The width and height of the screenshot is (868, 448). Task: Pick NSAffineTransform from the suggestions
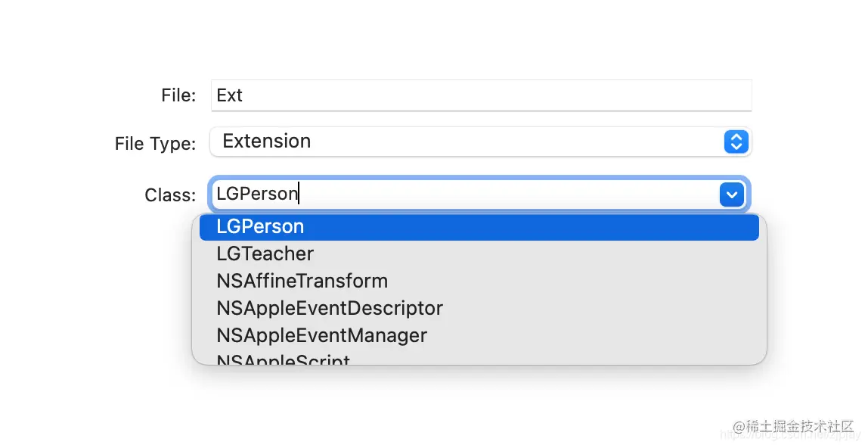(x=302, y=282)
